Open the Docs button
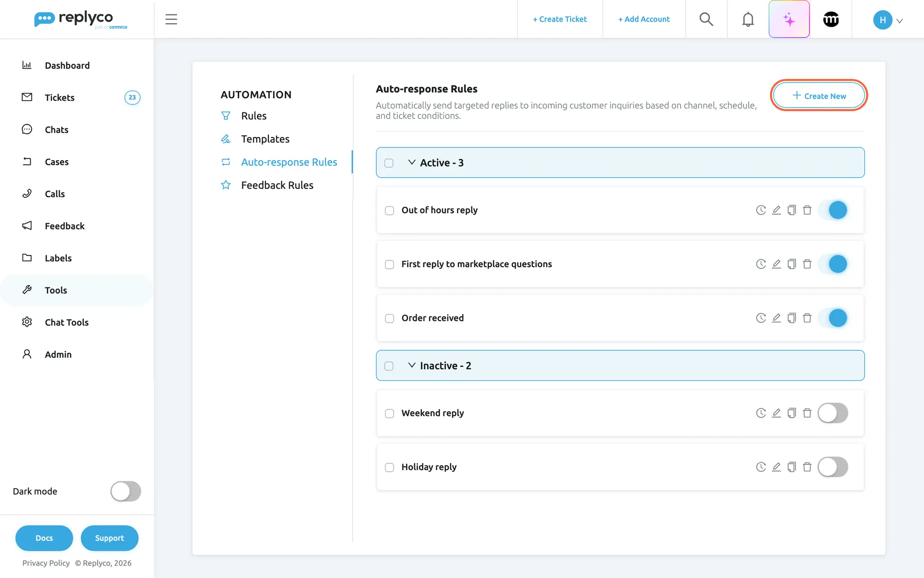This screenshot has width=924, height=578. point(44,538)
